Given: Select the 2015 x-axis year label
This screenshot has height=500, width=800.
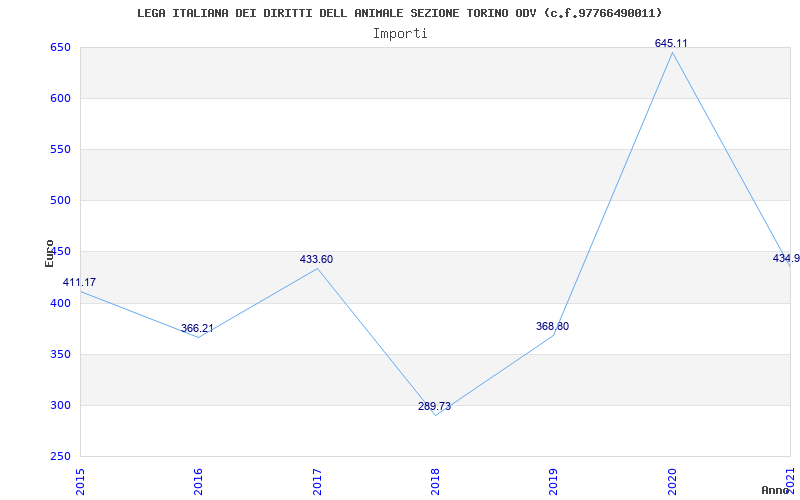Looking at the screenshot, I should [x=80, y=481].
